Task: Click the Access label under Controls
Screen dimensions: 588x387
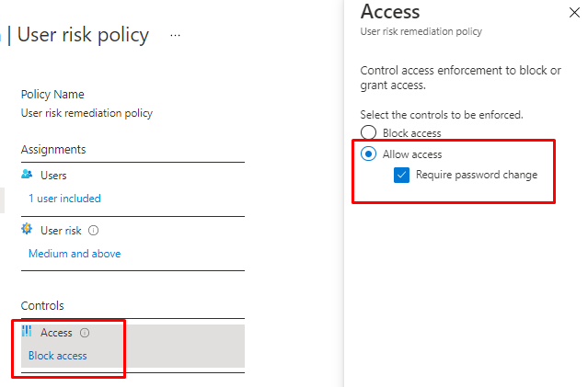Action: [56, 333]
